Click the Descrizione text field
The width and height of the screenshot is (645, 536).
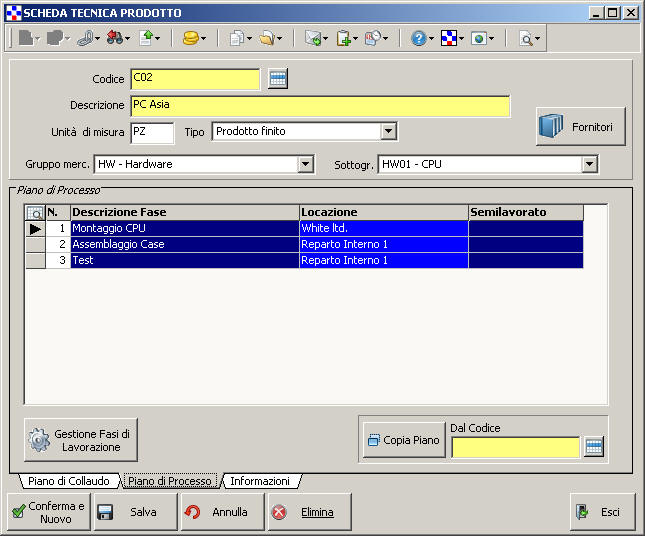[x=320, y=106]
